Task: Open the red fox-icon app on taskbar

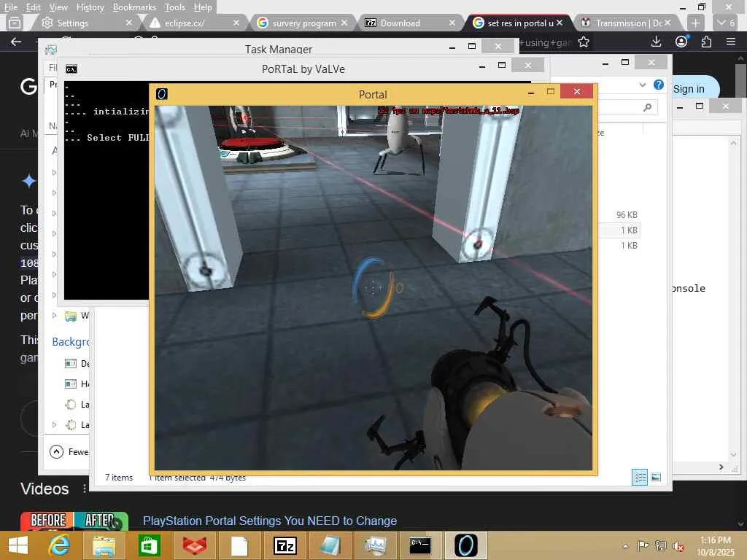Action: point(194,545)
